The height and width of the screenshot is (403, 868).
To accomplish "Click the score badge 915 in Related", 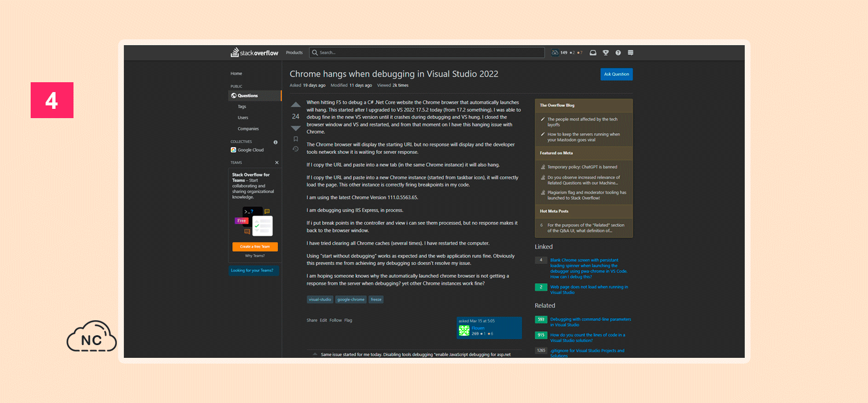I will 541,335.
